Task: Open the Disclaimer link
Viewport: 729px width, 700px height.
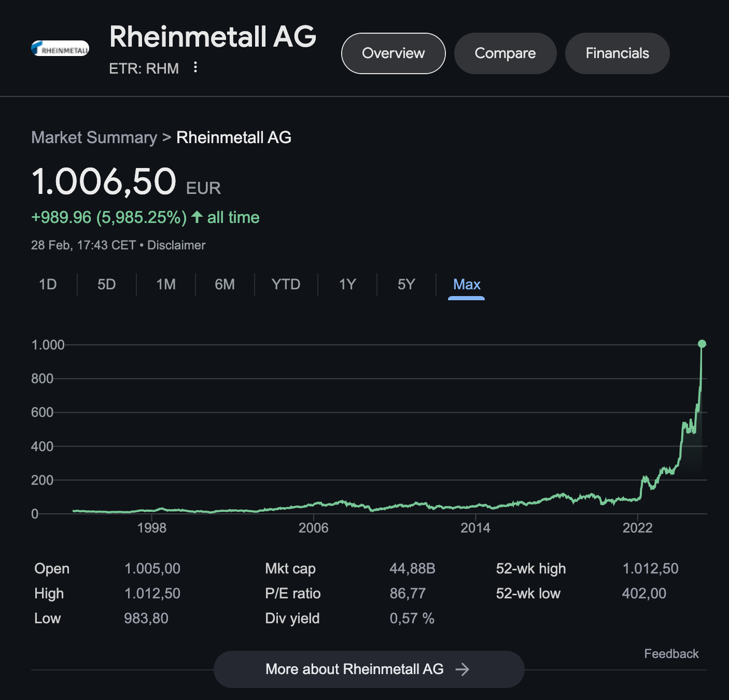Action: (x=176, y=245)
